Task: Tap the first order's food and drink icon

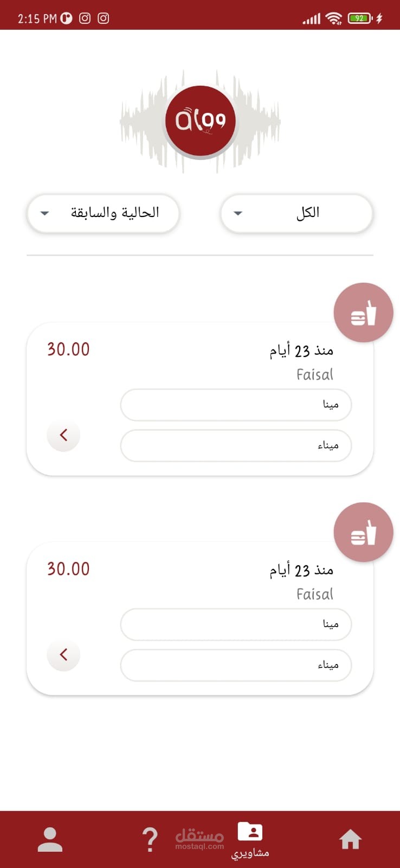Action: click(363, 312)
